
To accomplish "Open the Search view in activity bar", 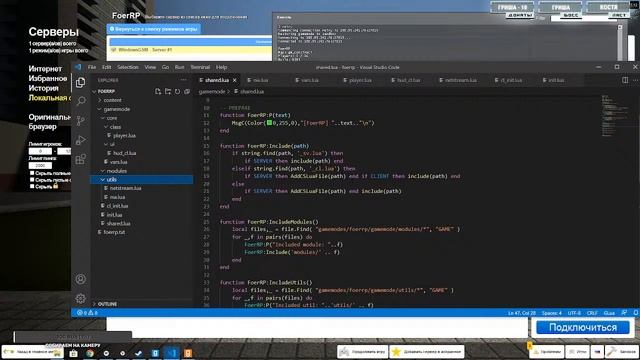I will pos(81,101).
